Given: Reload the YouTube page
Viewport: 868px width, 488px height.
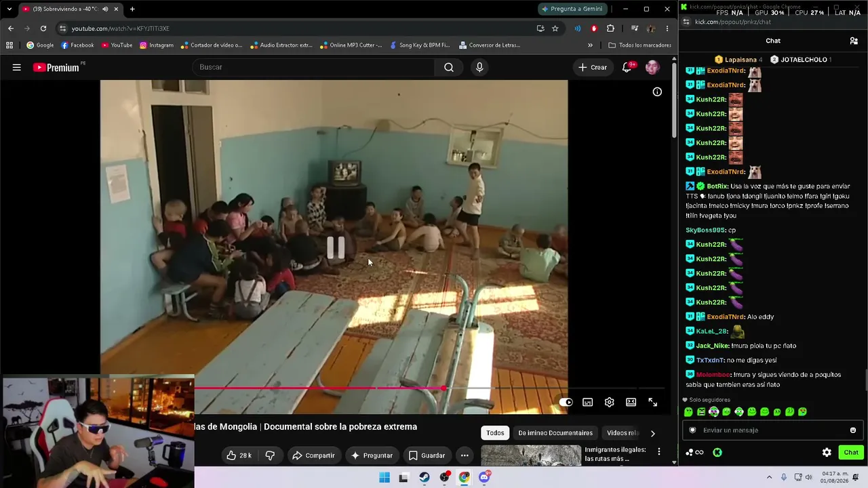Looking at the screenshot, I should coord(43,28).
